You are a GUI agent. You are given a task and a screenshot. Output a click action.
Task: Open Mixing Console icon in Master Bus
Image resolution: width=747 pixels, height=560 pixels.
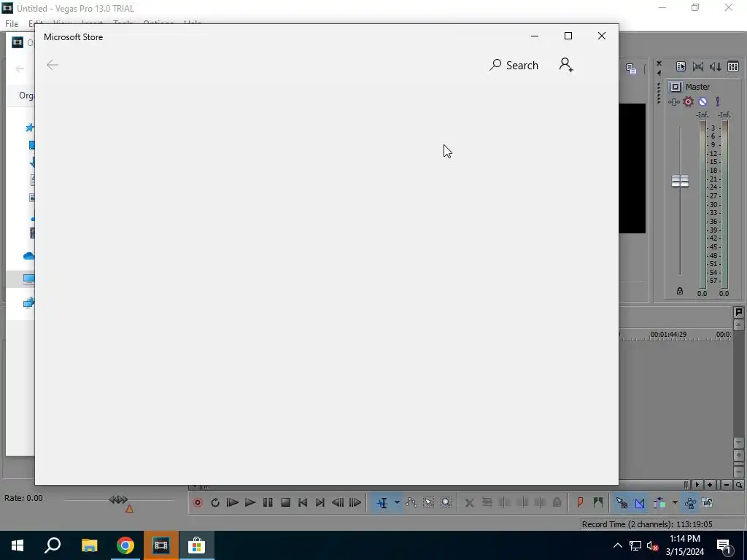tap(733, 66)
